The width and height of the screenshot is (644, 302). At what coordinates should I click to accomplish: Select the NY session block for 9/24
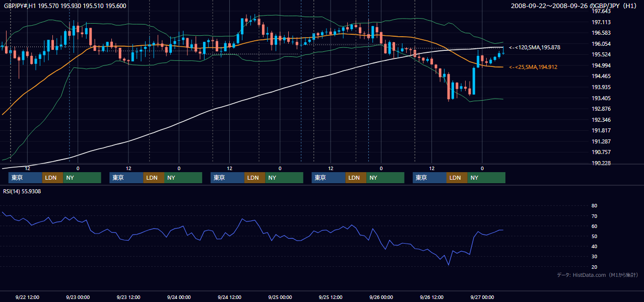(284, 178)
